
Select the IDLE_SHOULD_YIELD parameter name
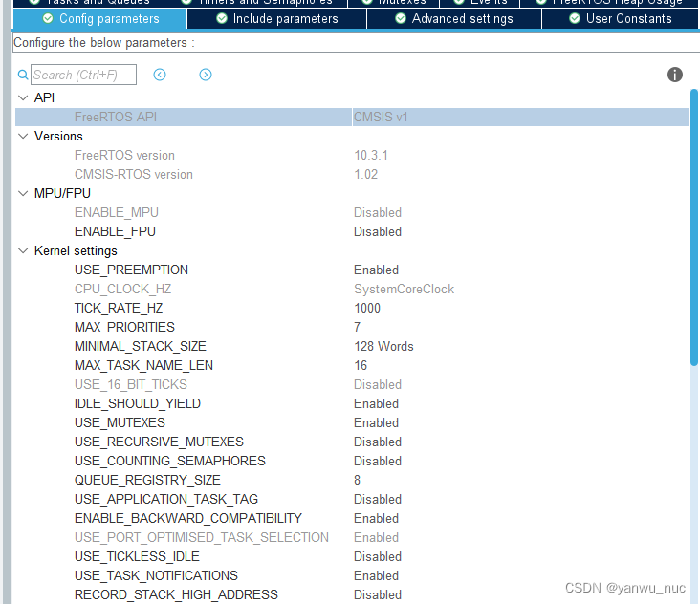click(x=138, y=403)
